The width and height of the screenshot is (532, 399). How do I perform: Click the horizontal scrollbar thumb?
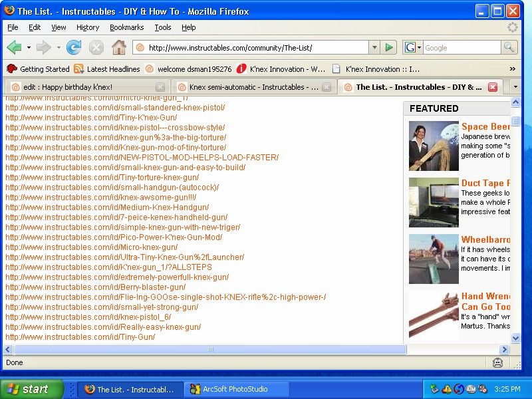coord(210,349)
